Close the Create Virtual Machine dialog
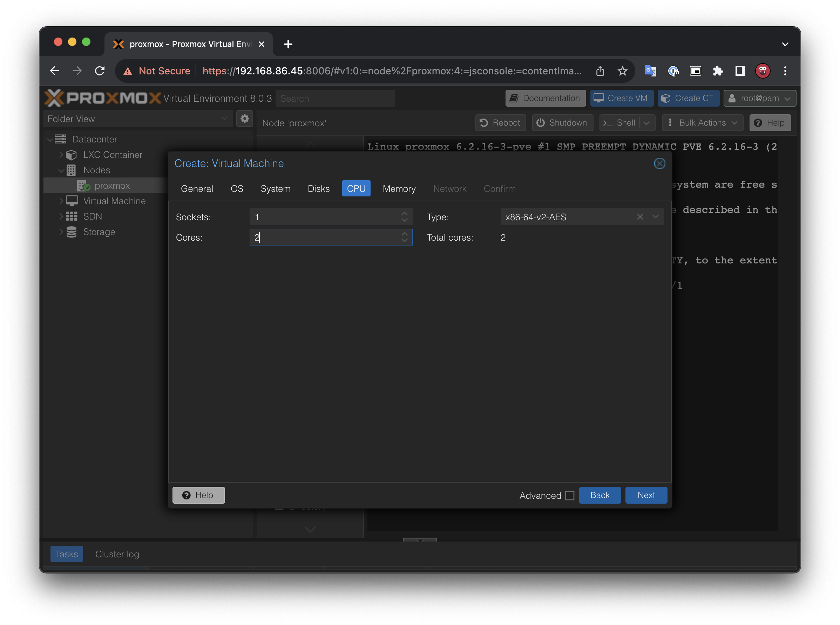 point(659,163)
